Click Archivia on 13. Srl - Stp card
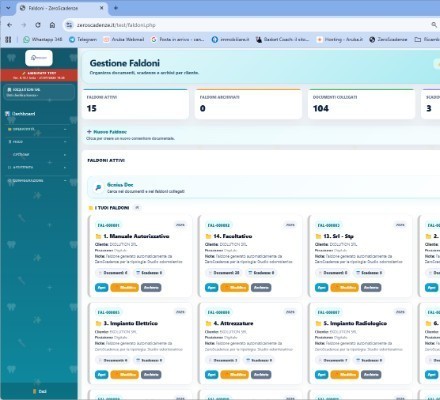440x400 pixels. click(371, 288)
